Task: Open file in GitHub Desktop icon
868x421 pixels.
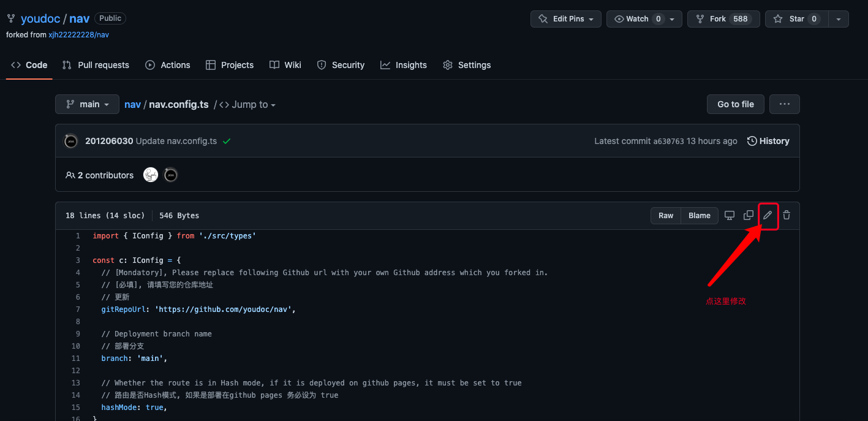Action: click(x=730, y=215)
